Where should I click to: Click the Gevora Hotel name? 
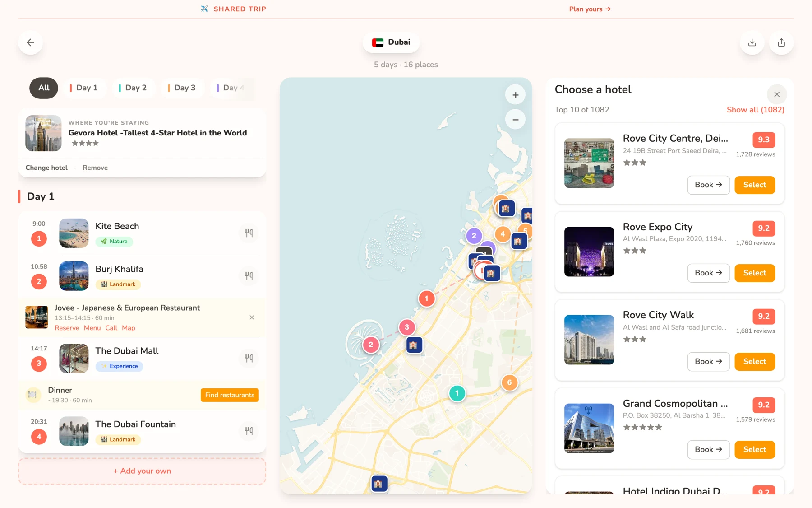click(157, 133)
